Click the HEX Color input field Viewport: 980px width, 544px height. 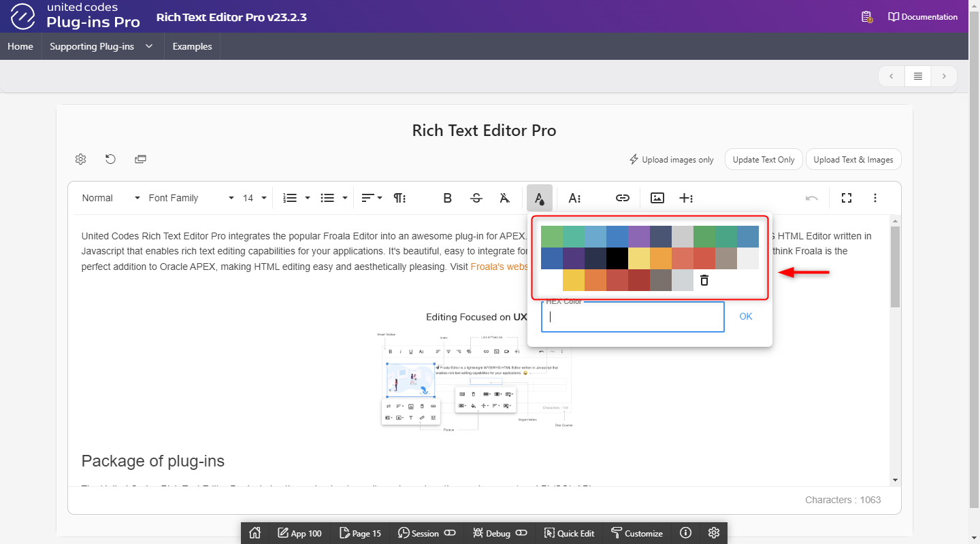[x=633, y=317]
